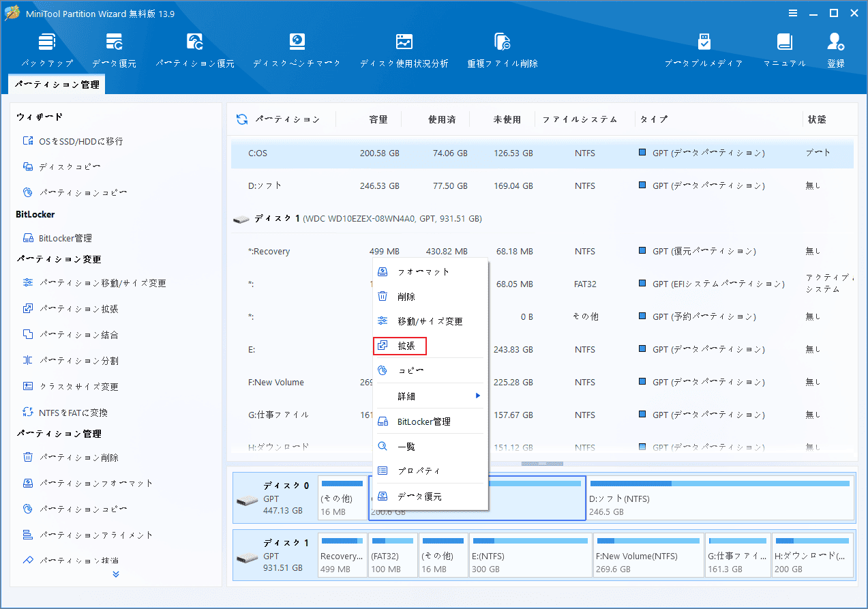The image size is (868, 609).
Task: Select the F:New Volume partition row
Action: [x=542, y=382]
